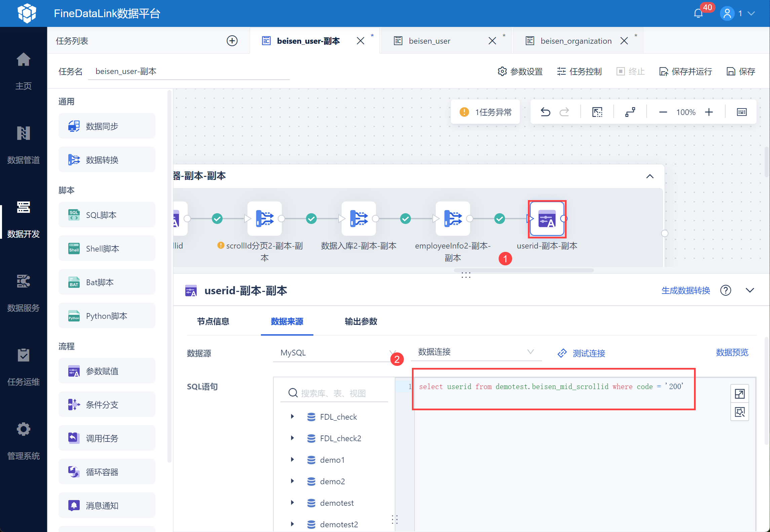Click the zoom in plus icon

click(x=709, y=112)
